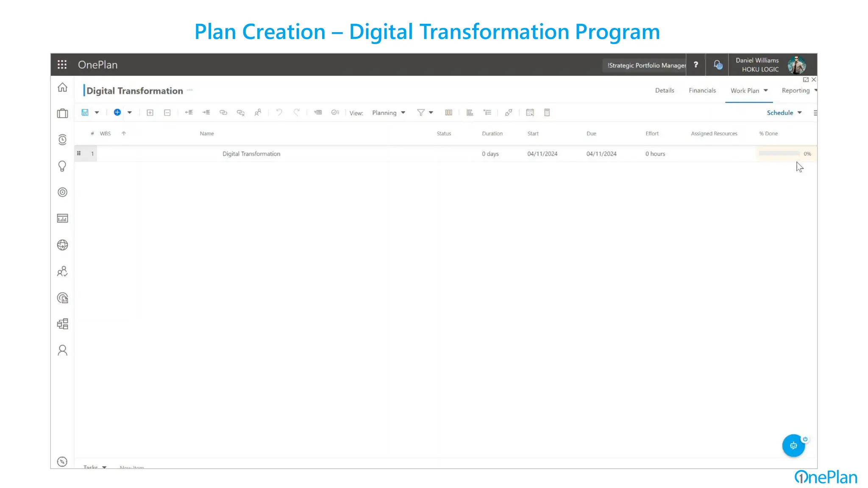Click the outline levels toolbar icon
The height and width of the screenshot is (488, 868).
[x=487, y=112]
